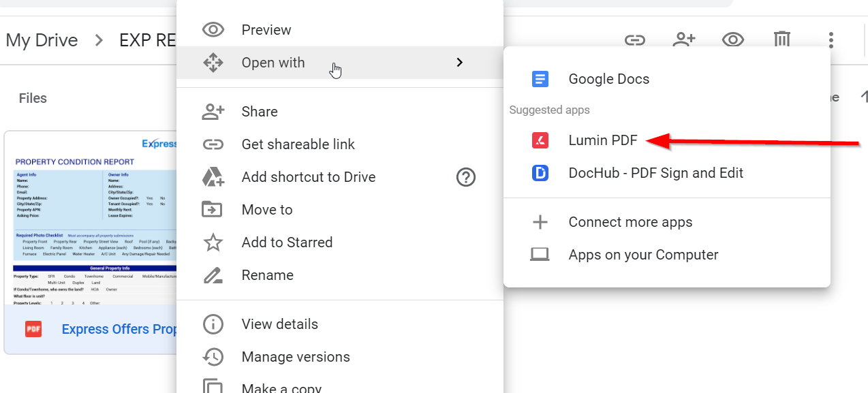868x393 pixels.
Task: Click the Make a copy icon
Action: click(x=213, y=387)
